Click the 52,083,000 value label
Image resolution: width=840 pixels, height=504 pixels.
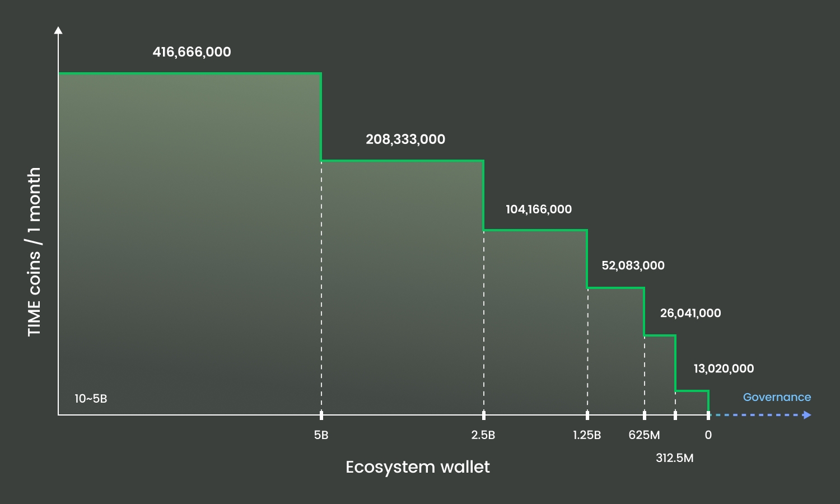[x=633, y=265]
